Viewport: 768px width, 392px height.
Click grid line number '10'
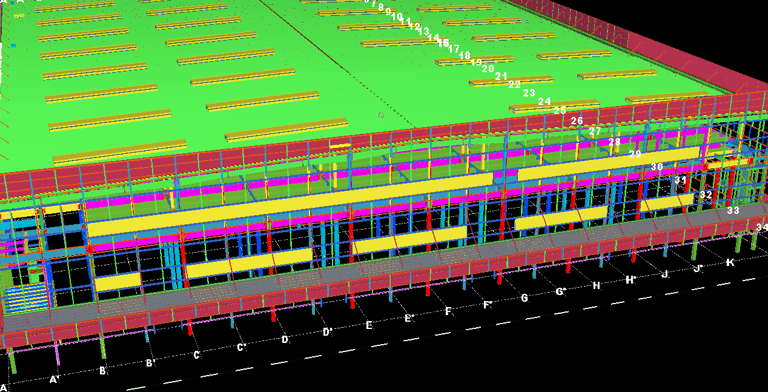[397, 17]
